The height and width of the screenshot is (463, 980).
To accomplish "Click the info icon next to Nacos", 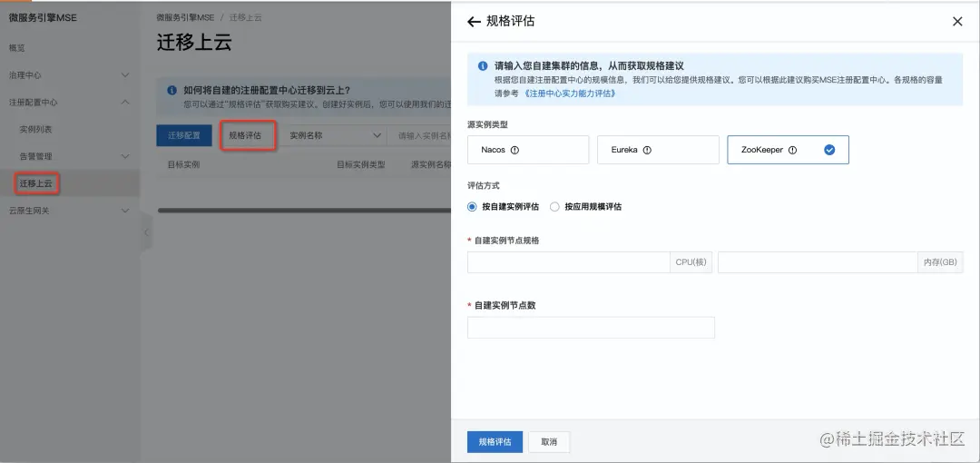I will [515, 150].
